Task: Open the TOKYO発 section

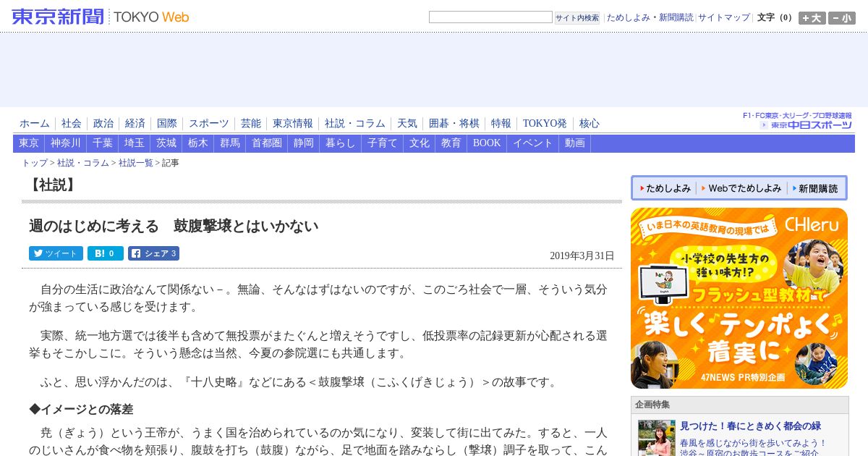Action: tap(545, 124)
